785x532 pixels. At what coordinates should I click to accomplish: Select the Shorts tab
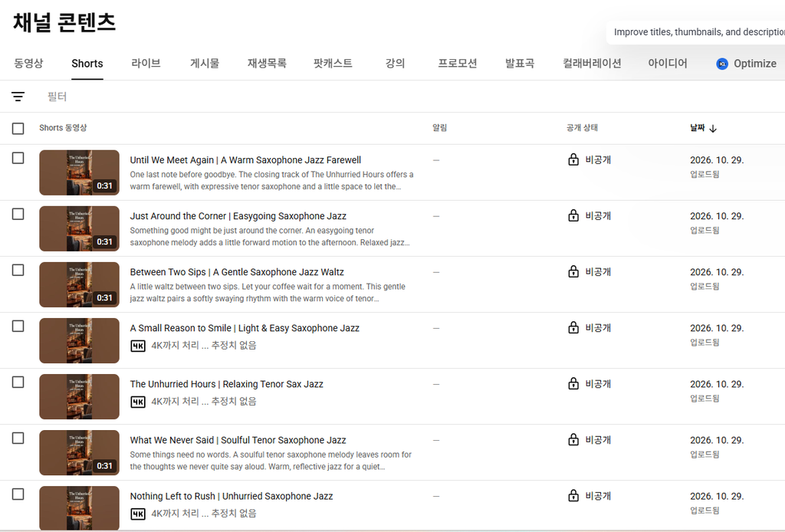pyautogui.click(x=87, y=64)
